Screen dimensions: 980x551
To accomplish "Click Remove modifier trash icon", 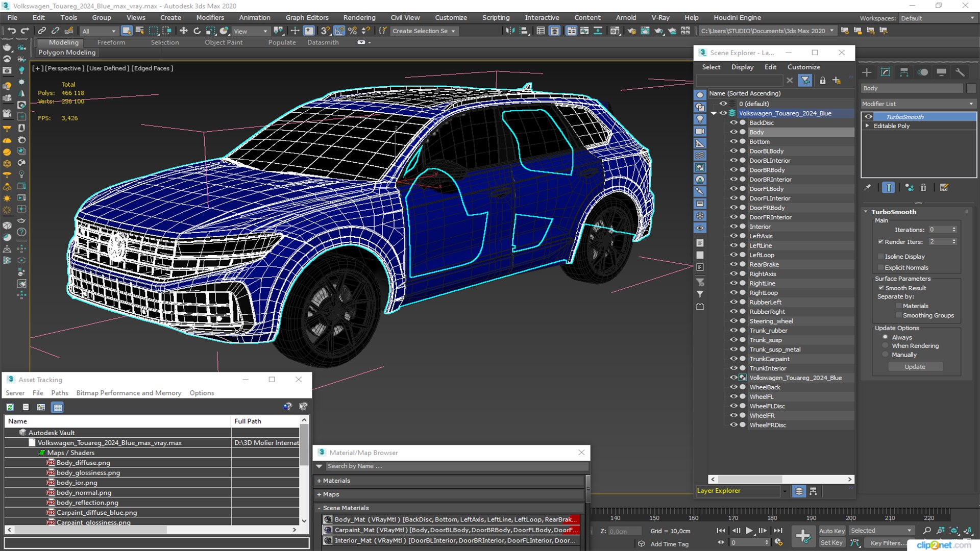I will [x=923, y=188].
